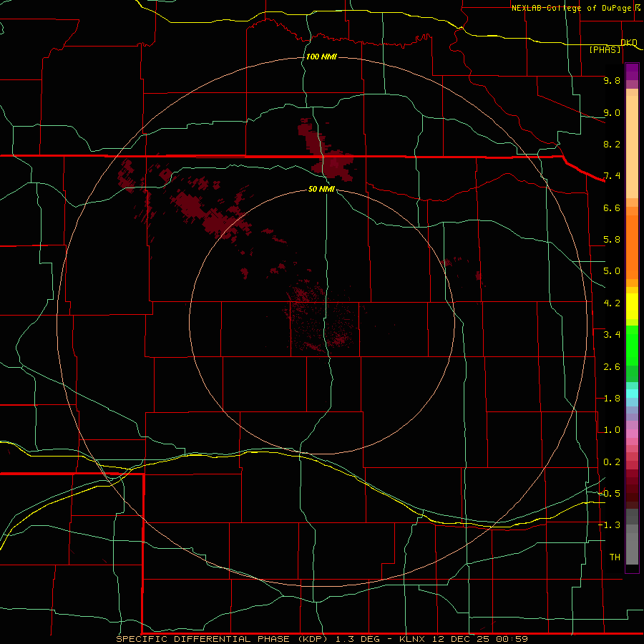
Task: Click the 1.8 value on the color scale
Action: click(x=612, y=399)
